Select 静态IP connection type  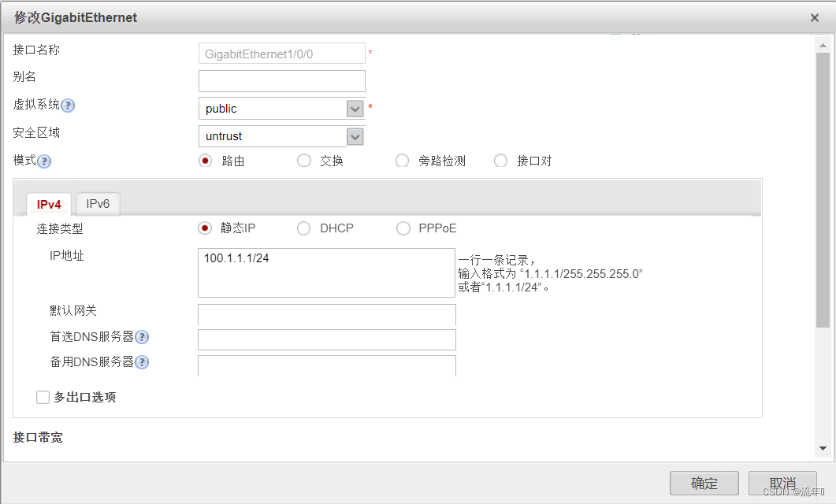[205, 228]
